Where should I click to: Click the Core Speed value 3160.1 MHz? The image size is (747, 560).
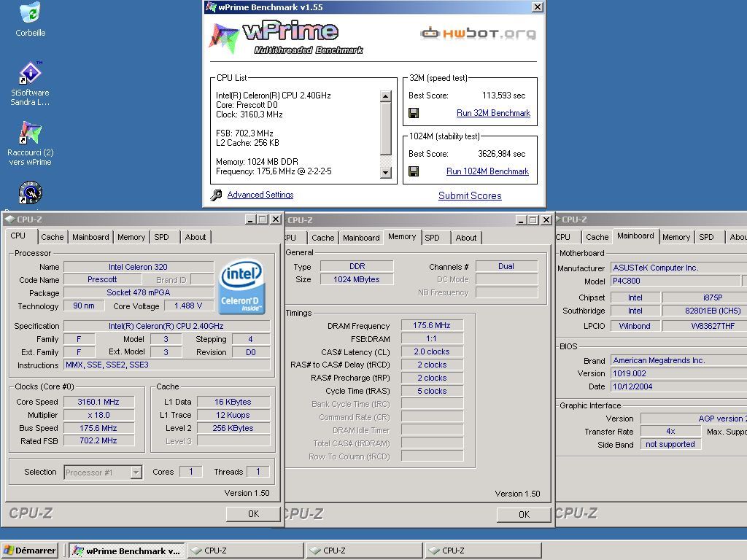click(x=98, y=402)
